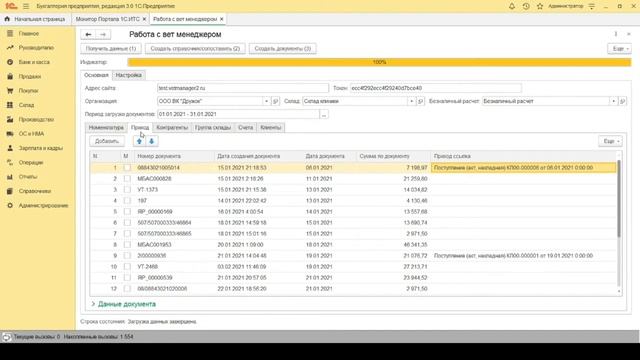Open Организация field lookup icon
The width and height of the screenshot is (640, 360).
276,101
